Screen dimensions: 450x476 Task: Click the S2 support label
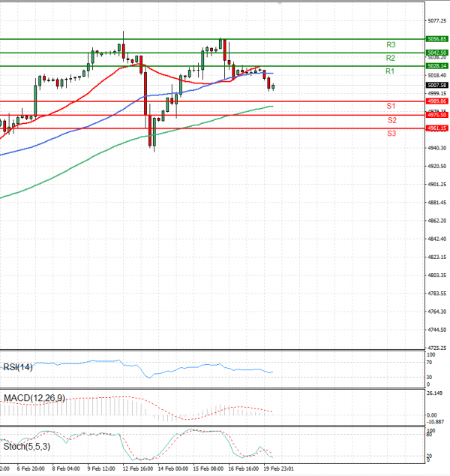click(x=392, y=120)
